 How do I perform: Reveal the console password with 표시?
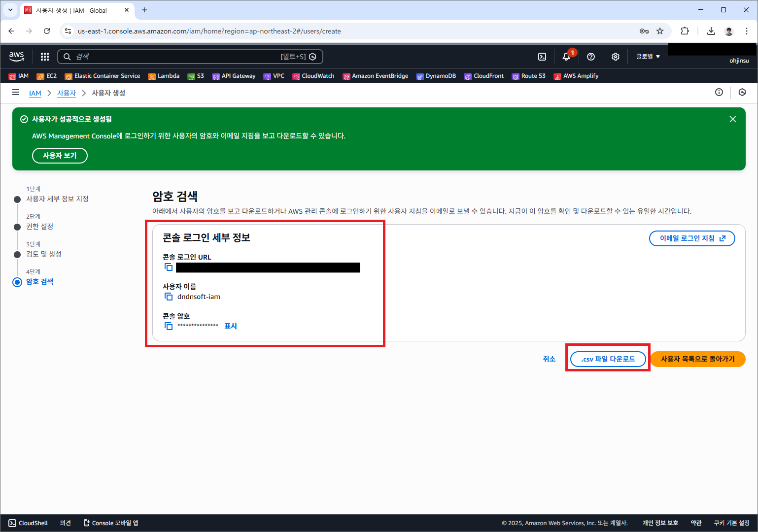point(230,326)
